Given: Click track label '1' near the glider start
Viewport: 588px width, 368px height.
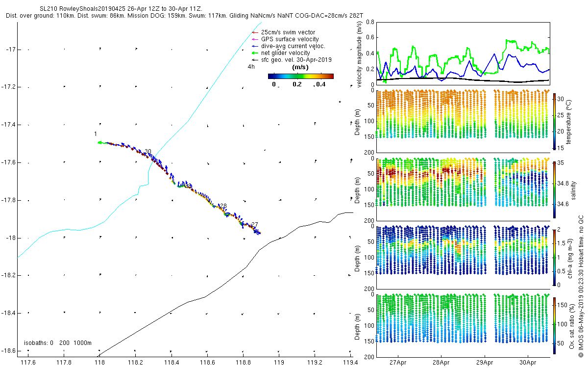Looking at the screenshot, I should (x=95, y=134).
